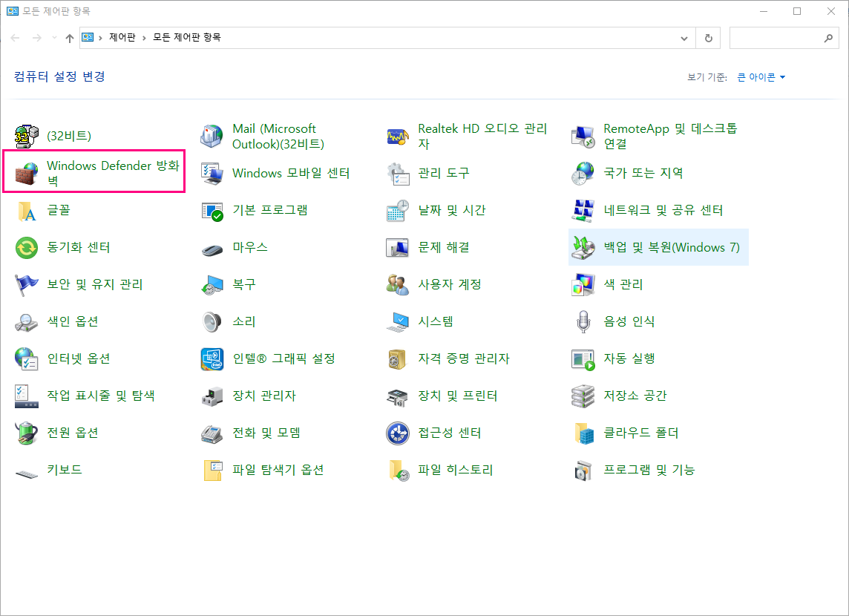Click the 관리 도구 gear icon
849x616 pixels.
pos(398,173)
